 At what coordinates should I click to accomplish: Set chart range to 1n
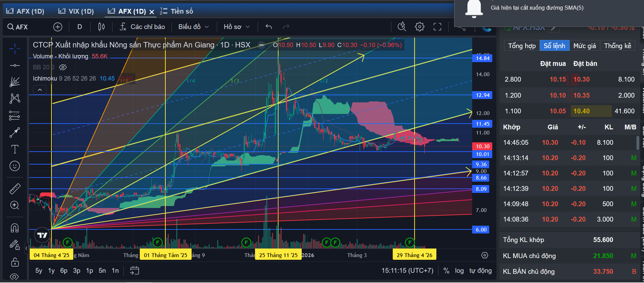tap(115, 271)
